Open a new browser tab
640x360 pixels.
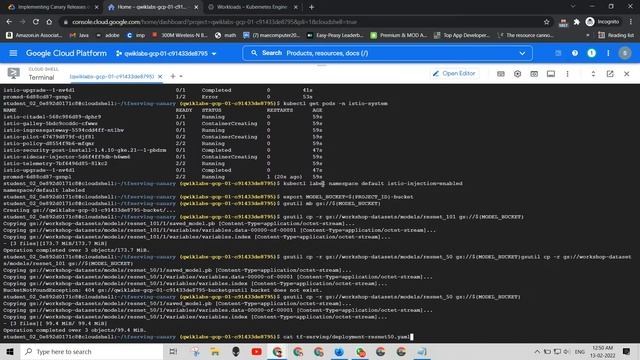click(x=311, y=7)
